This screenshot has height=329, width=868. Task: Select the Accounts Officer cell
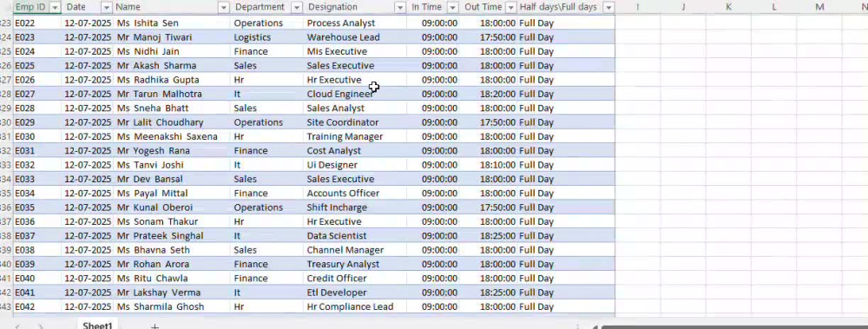point(355,194)
